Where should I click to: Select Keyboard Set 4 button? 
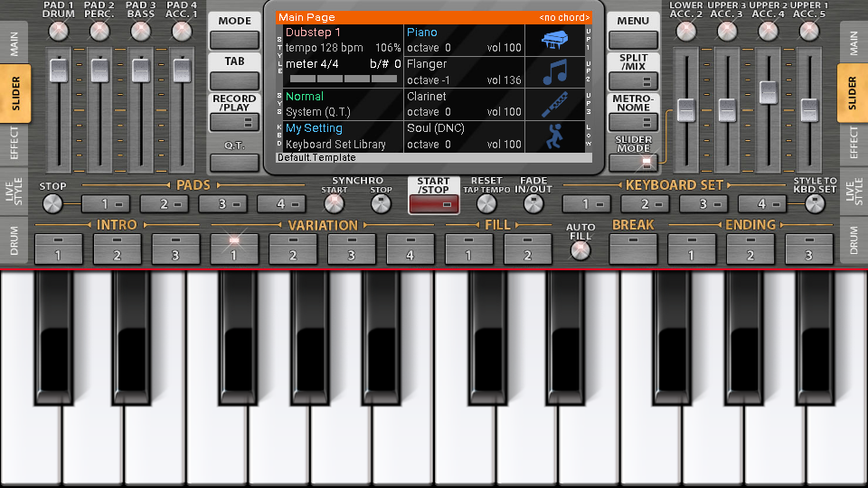762,204
